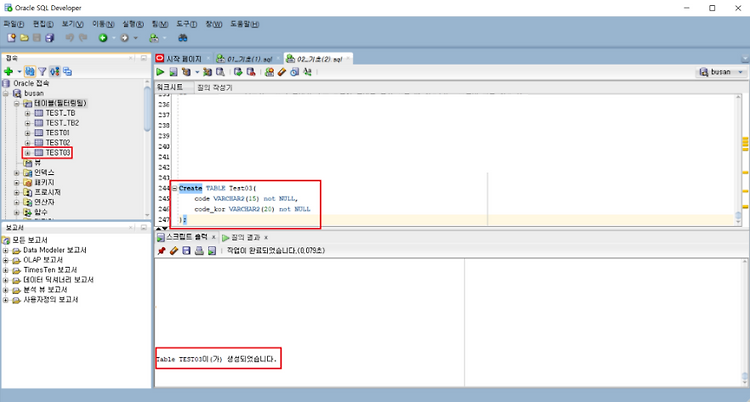Switch to the 질의 작성기 tab
Viewport: 750px width, 402px height.
pos(215,88)
